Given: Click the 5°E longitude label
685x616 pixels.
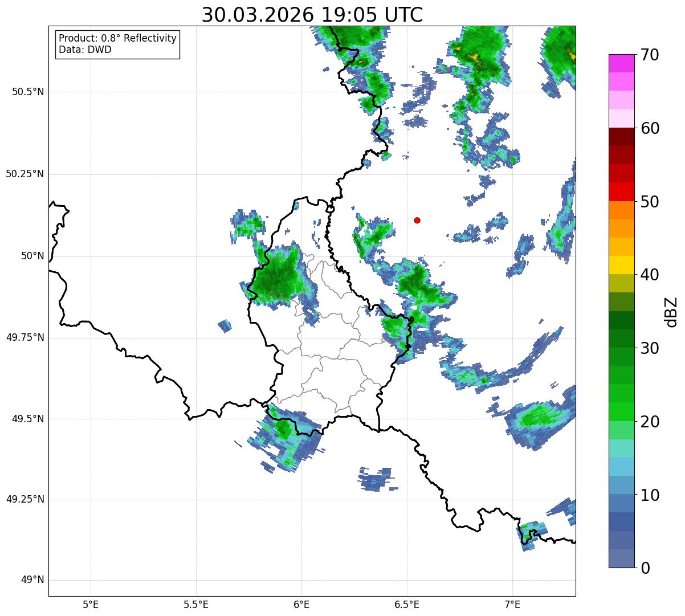Looking at the screenshot, I should (x=91, y=604).
